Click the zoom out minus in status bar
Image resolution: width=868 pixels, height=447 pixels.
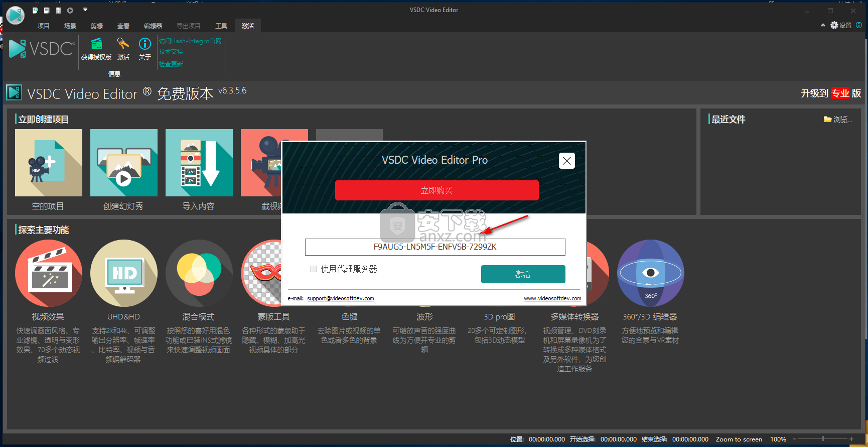[794, 439]
